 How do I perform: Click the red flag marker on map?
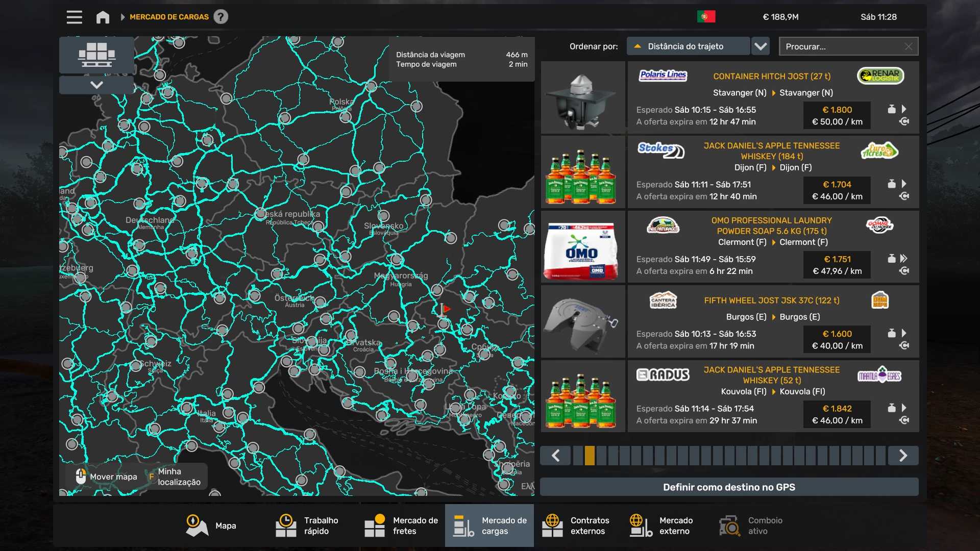click(x=446, y=309)
